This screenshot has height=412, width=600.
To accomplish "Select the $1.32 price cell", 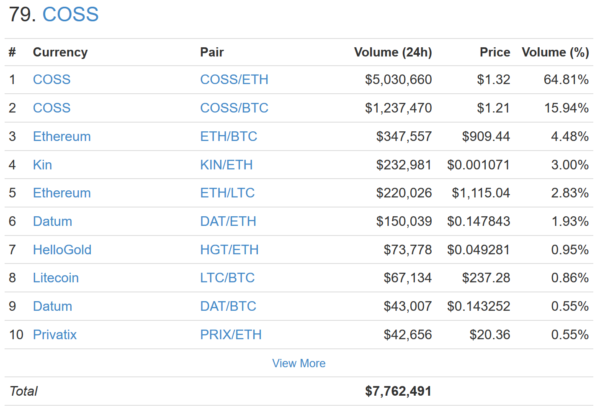I will point(494,80).
